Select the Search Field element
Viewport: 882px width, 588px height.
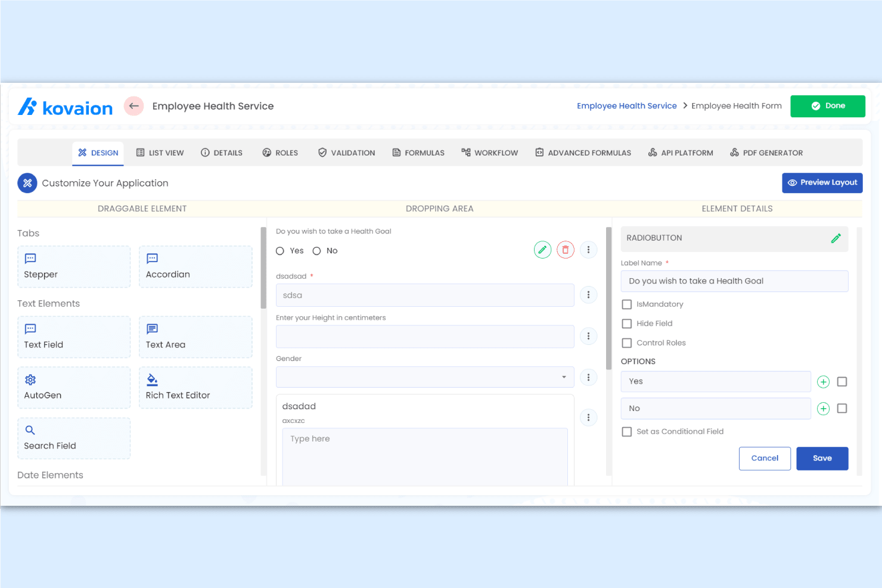pos(73,438)
